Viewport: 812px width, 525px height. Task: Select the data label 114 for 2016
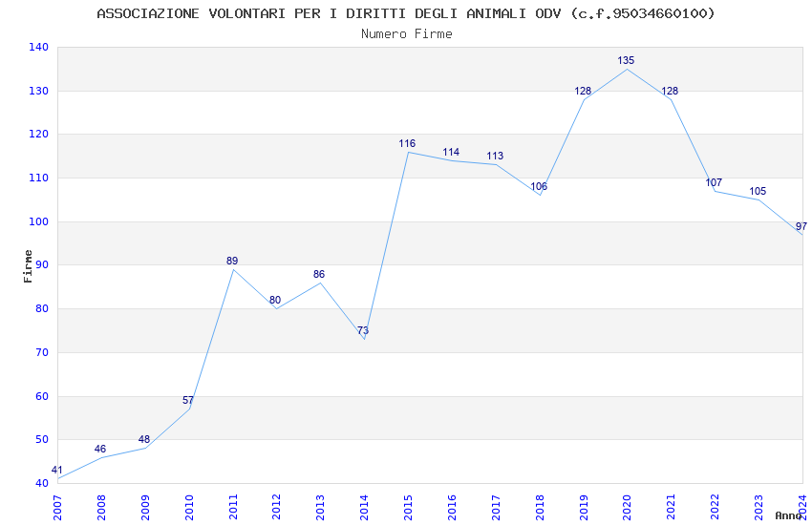click(x=451, y=152)
